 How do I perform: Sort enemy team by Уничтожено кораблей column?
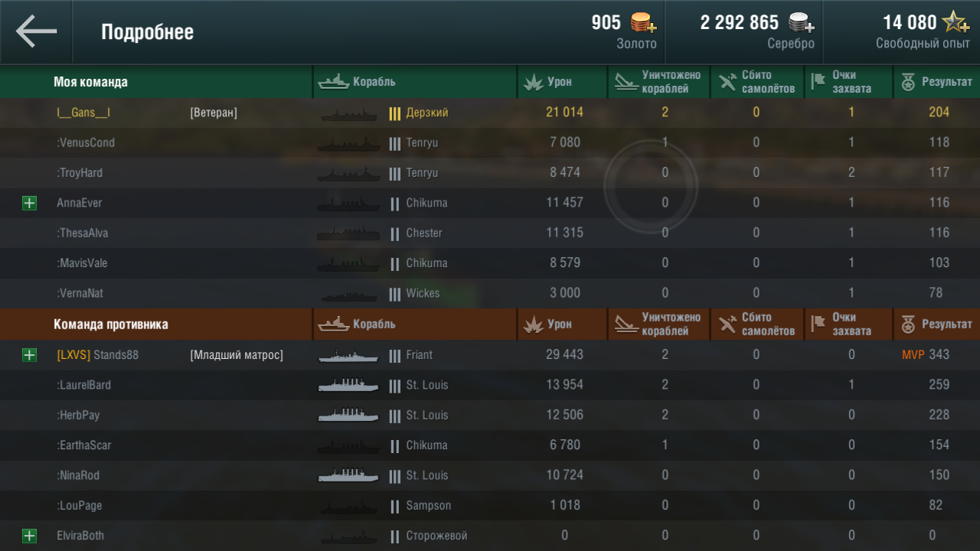pyautogui.click(x=659, y=324)
